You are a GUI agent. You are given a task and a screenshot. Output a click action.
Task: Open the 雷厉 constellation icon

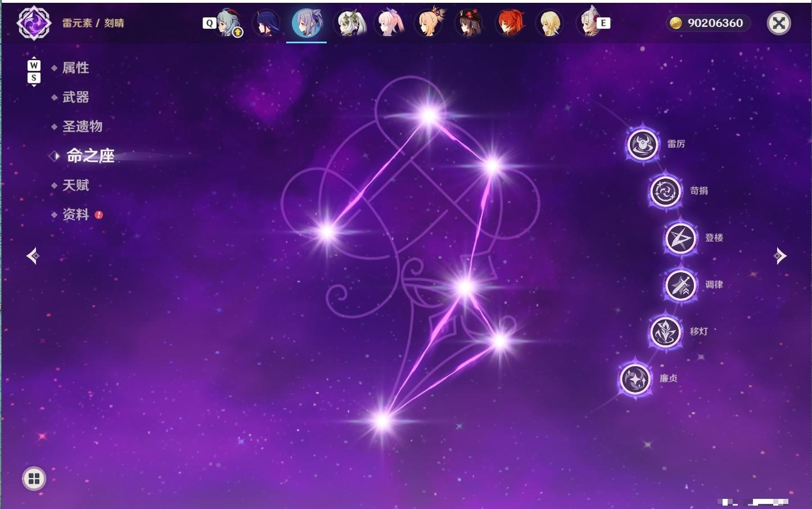[643, 145]
